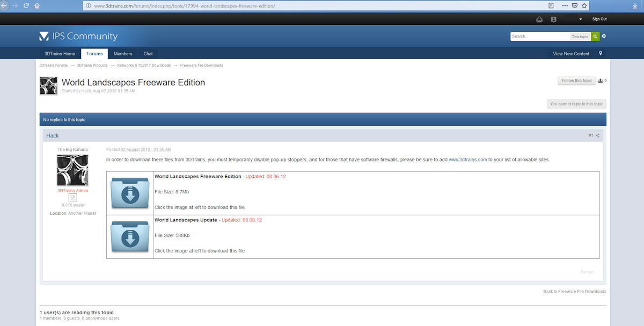Open advanced search gear icon
644x326 pixels.
pos(604,37)
